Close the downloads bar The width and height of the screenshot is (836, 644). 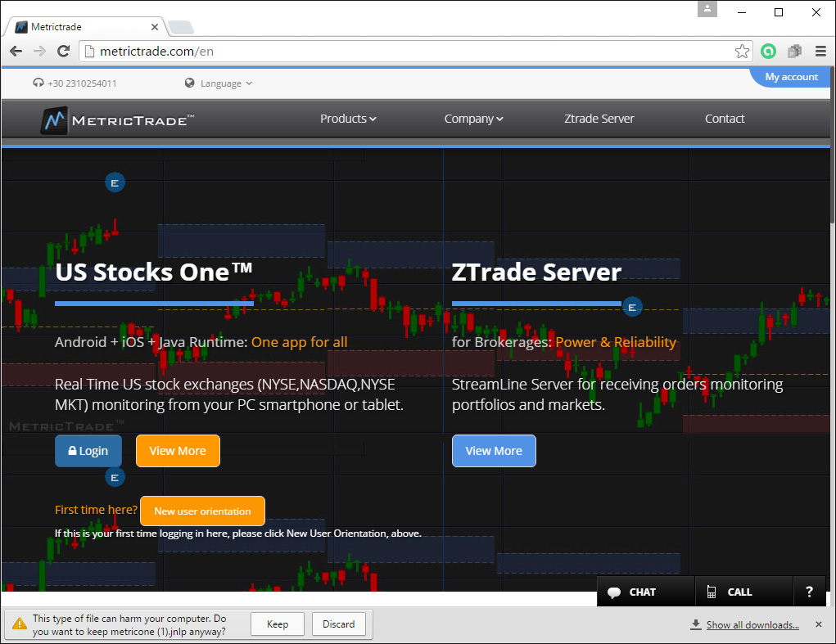click(819, 624)
